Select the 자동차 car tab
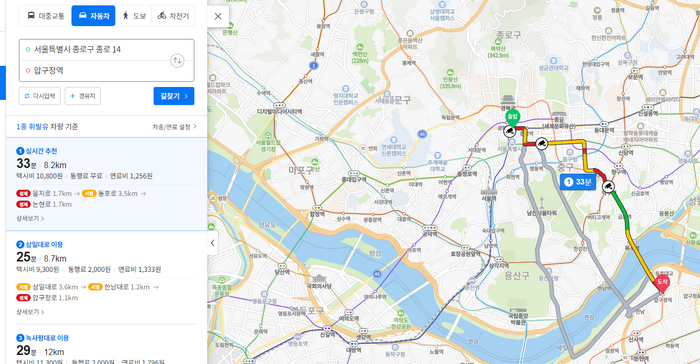The width and height of the screenshot is (700, 364). [x=93, y=16]
